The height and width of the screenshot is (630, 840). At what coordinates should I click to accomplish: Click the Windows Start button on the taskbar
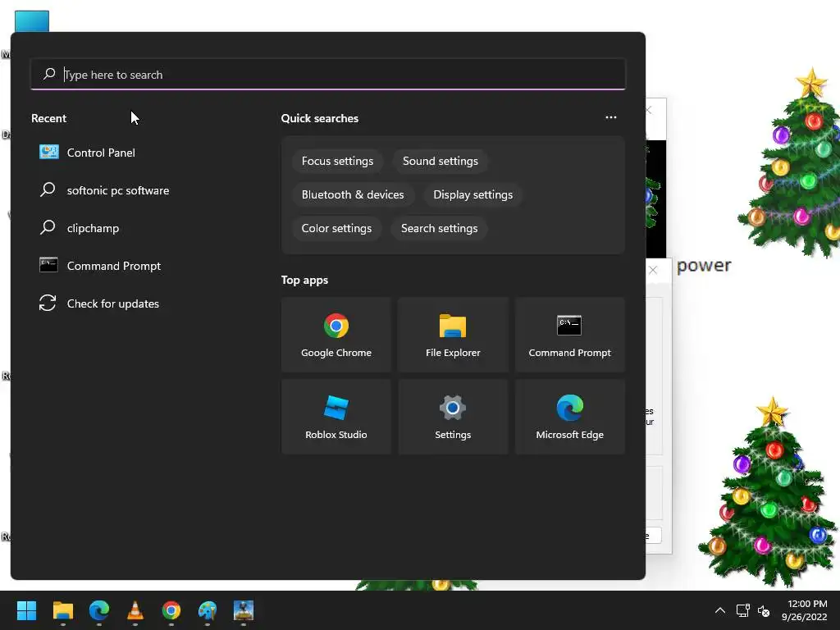tap(26, 610)
